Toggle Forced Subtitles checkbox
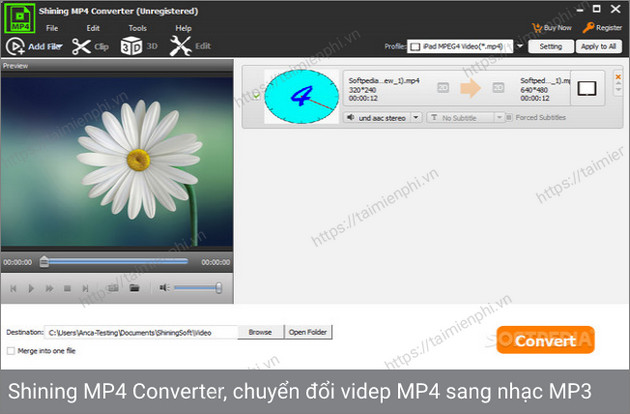Image resolution: width=630 pixels, height=414 pixels. click(509, 117)
